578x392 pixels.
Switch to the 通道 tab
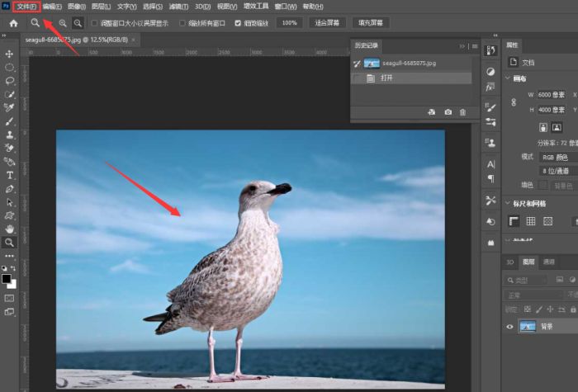(548, 262)
